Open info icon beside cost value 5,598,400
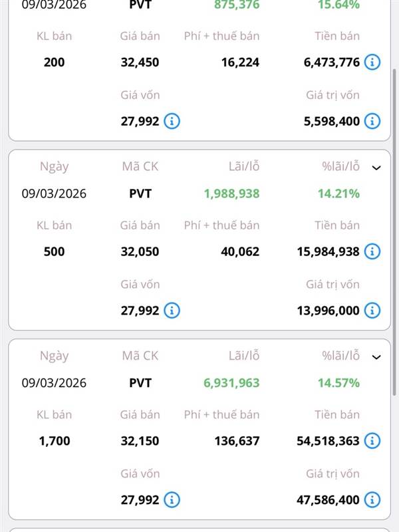This screenshot has width=399, height=532. [372, 121]
